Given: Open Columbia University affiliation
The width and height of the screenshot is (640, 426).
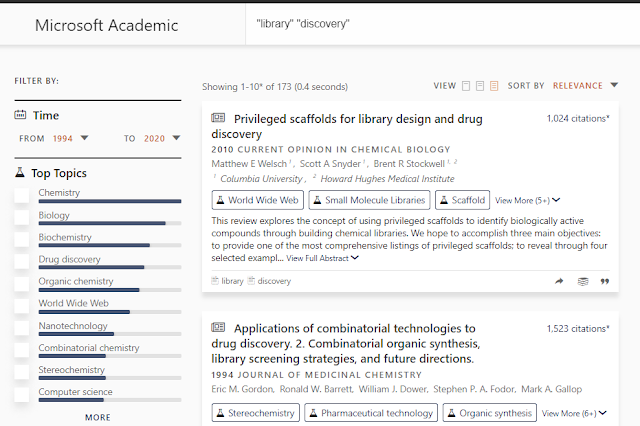Looking at the screenshot, I should (x=261, y=179).
